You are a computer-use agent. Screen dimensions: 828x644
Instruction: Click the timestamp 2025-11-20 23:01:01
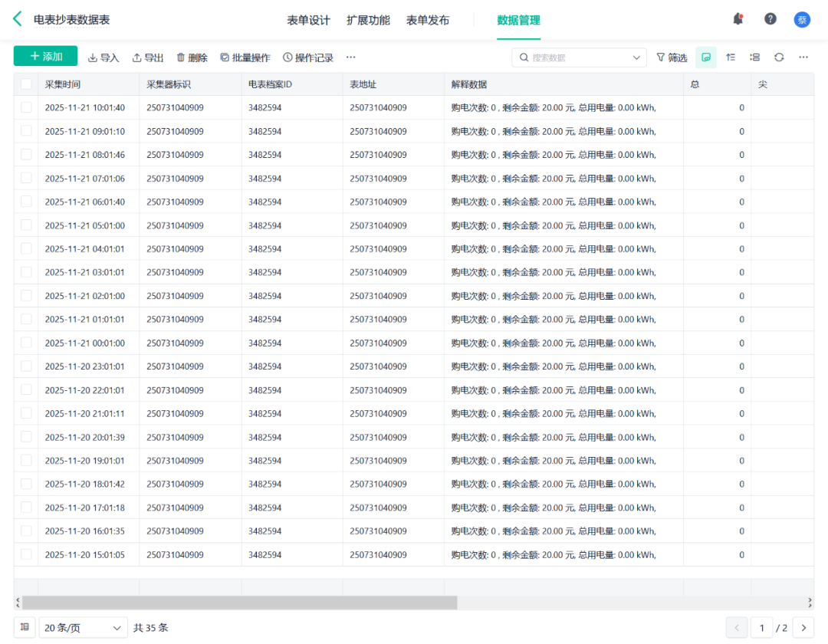[85, 366]
